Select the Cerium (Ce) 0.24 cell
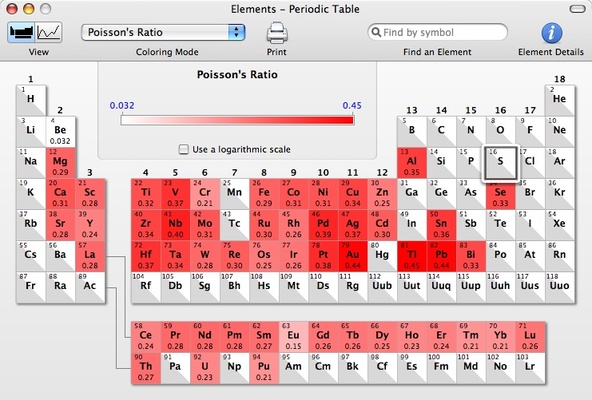This screenshot has width=592, height=400. (x=146, y=337)
